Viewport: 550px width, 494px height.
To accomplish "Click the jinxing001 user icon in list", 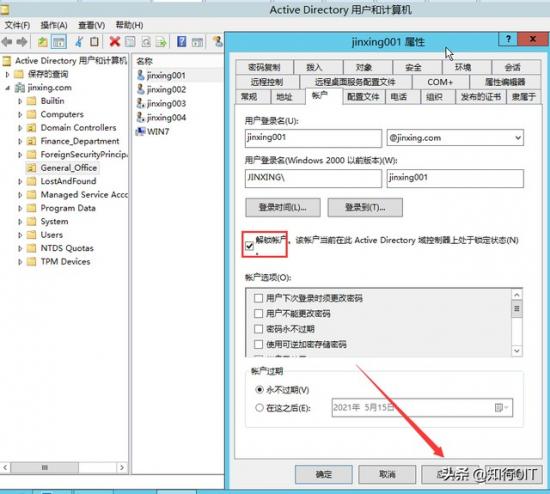I will pos(141,75).
